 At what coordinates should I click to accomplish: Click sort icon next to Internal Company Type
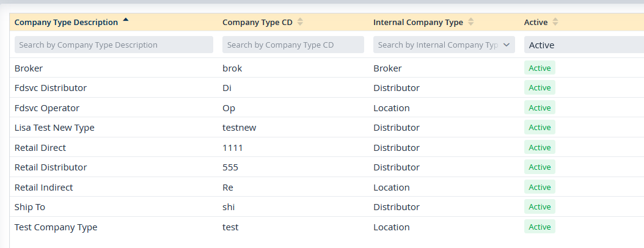[x=470, y=22]
